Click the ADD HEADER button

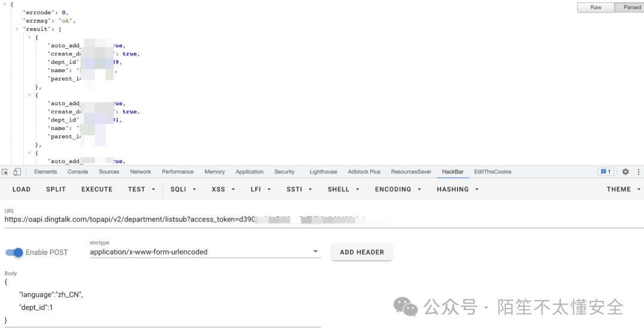[362, 252]
